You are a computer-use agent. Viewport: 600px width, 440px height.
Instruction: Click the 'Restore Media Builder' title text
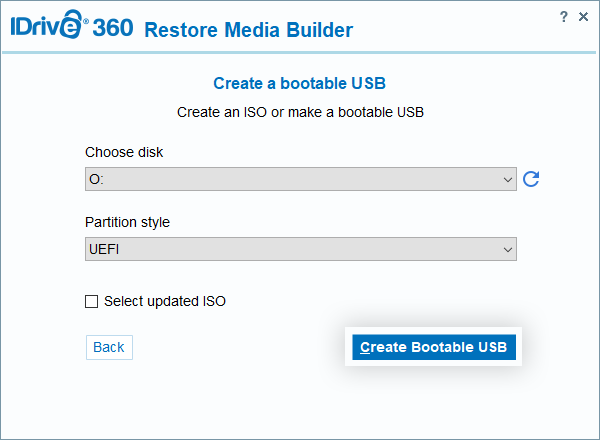pos(248,30)
